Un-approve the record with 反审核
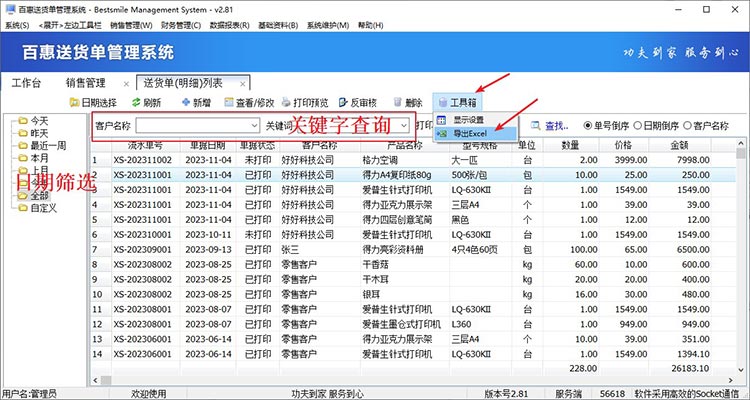The width and height of the screenshot is (750, 400). (x=357, y=102)
